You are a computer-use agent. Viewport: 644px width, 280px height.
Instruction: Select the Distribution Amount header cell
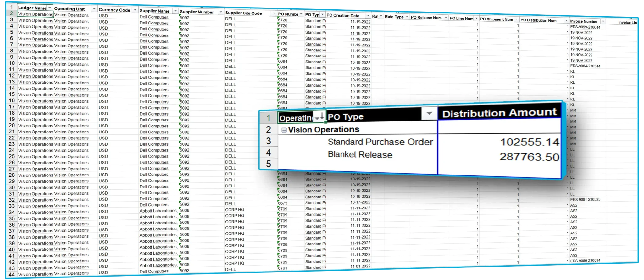pyautogui.click(x=499, y=113)
